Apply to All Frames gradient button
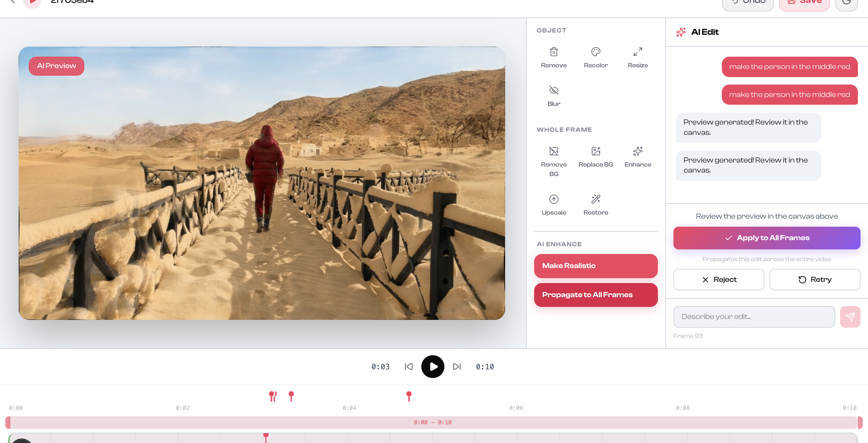This screenshot has height=443, width=868. pyautogui.click(x=766, y=238)
